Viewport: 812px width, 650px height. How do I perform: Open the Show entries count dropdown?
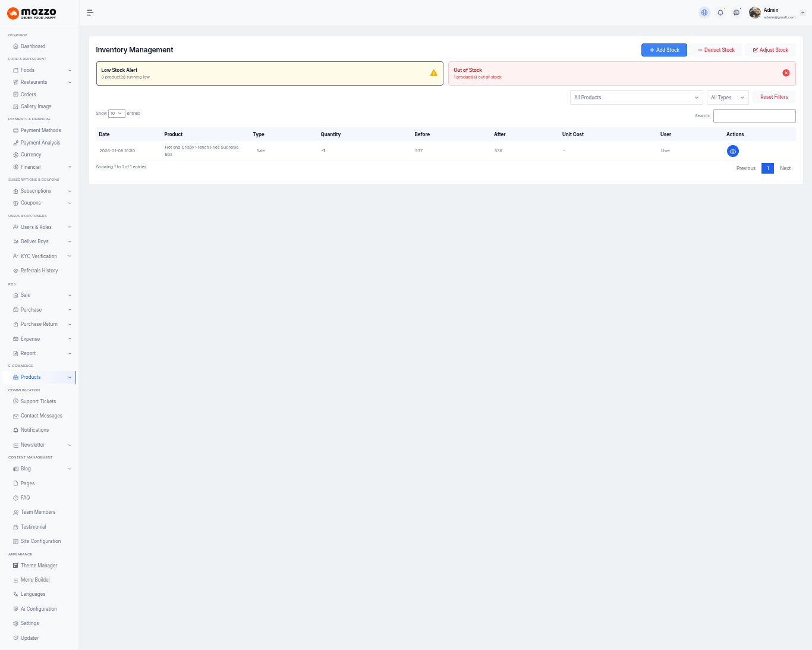pyautogui.click(x=117, y=114)
